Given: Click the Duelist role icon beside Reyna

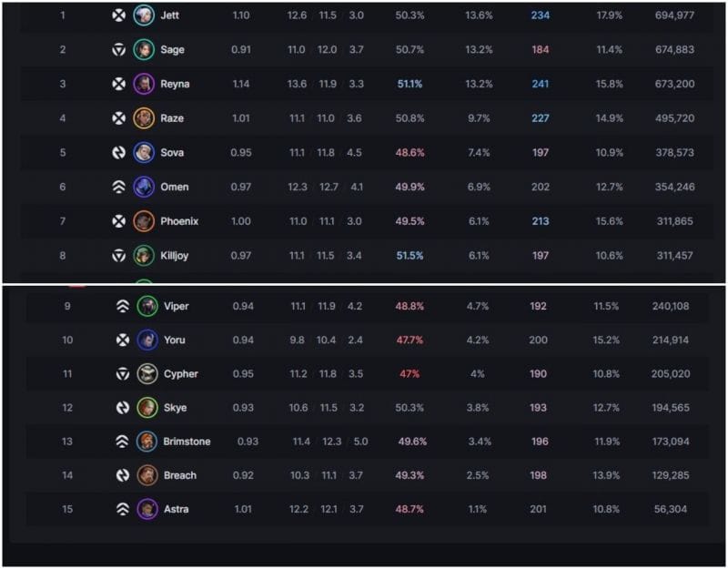Looking at the screenshot, I should pos(118,84).
